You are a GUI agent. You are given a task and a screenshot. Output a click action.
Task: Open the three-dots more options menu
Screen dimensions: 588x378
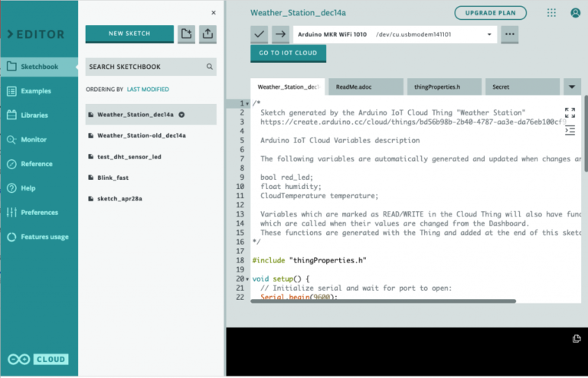pos(510,34)
